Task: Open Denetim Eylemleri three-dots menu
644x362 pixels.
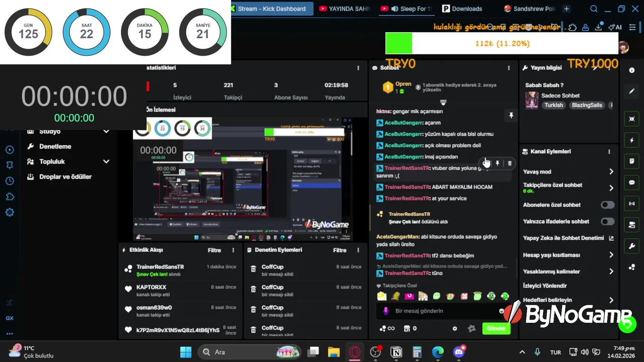Action: 358,250
